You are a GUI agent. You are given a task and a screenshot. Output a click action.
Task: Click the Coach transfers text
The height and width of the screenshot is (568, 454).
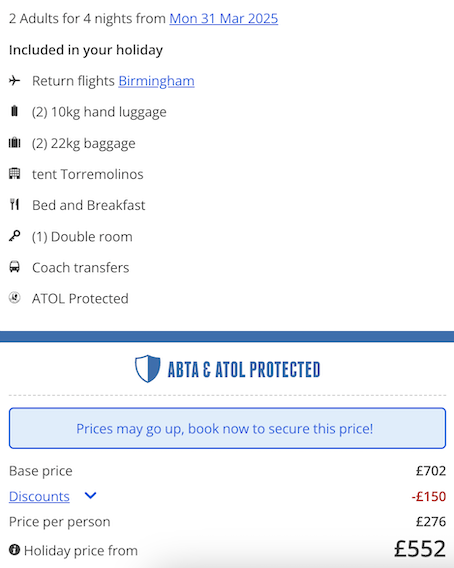click(80, 268)
